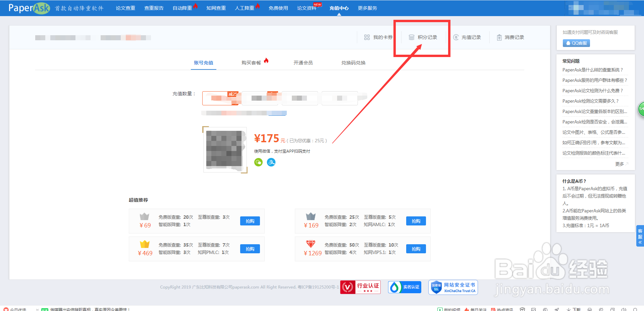Open FAQ 论文中图片、表格、公式是否参
The width and height of the screenshot is (644, 311).
coord(594,132)
